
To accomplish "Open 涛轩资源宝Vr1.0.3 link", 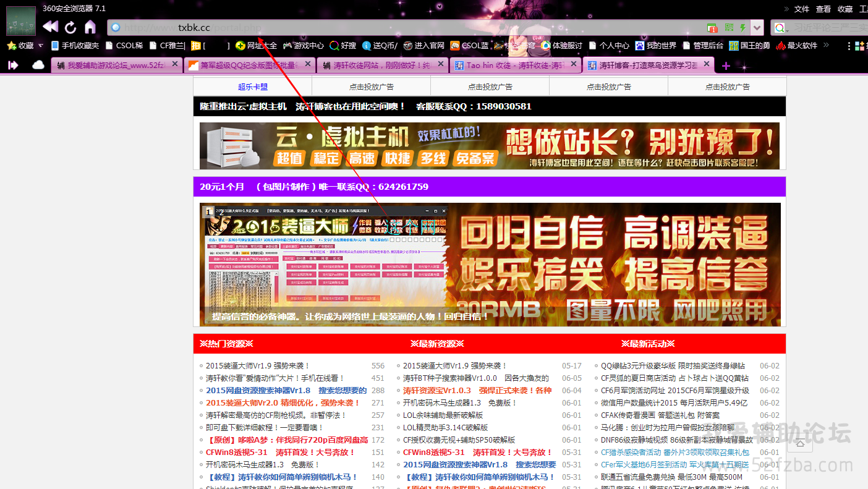I will coord(477,391).
